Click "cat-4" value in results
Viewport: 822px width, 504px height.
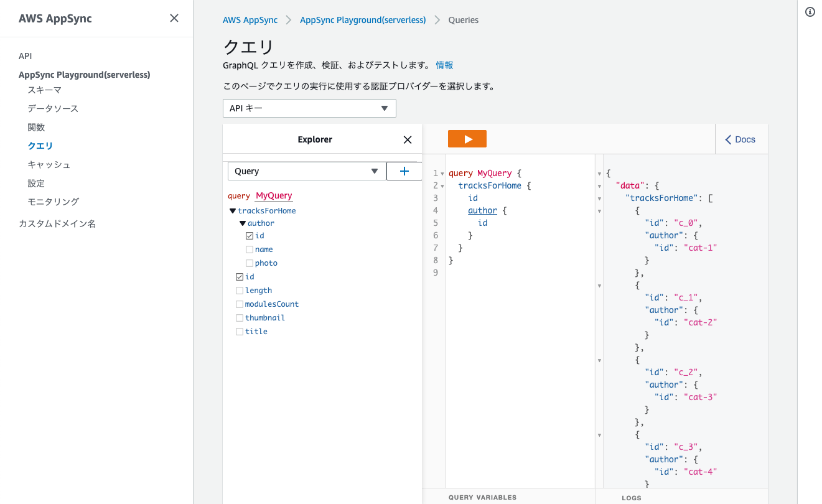pyautogui.click(x=700, y=472)
